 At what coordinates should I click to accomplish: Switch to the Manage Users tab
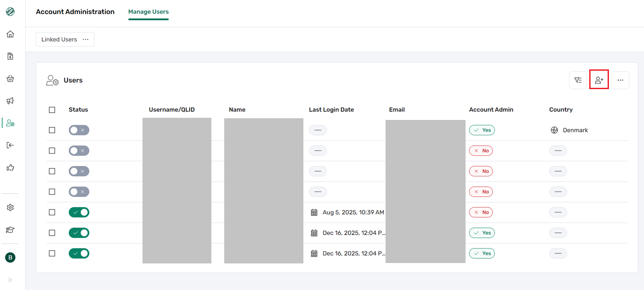[x=148, y=12]
